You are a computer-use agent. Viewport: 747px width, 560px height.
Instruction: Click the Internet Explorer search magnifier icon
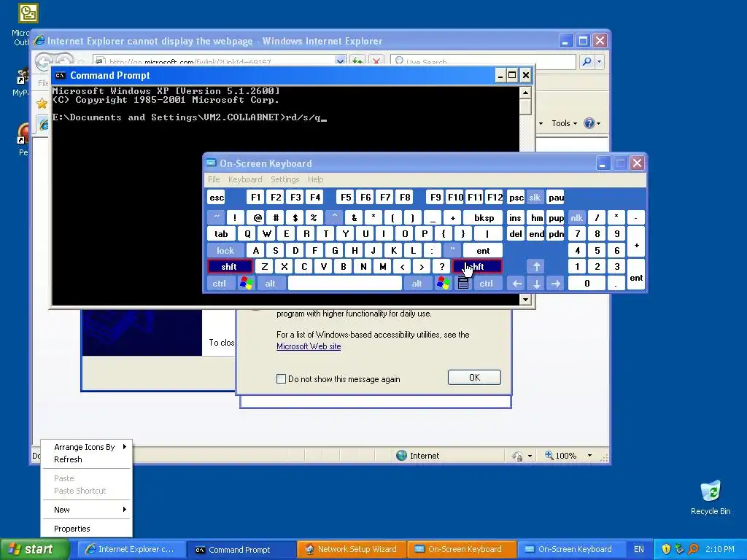pos(587,61)
